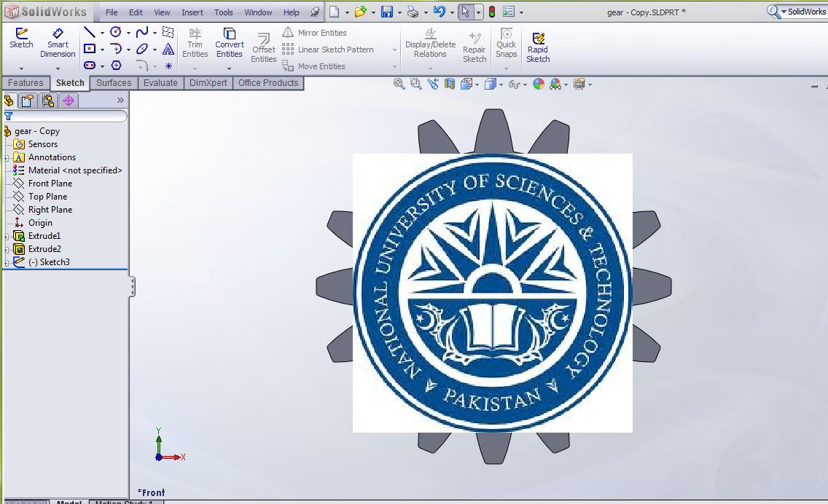This screenshot has width=828, height=504.
Task: Click the Edit Appearance color ball
Action: [x=538, y=83]
